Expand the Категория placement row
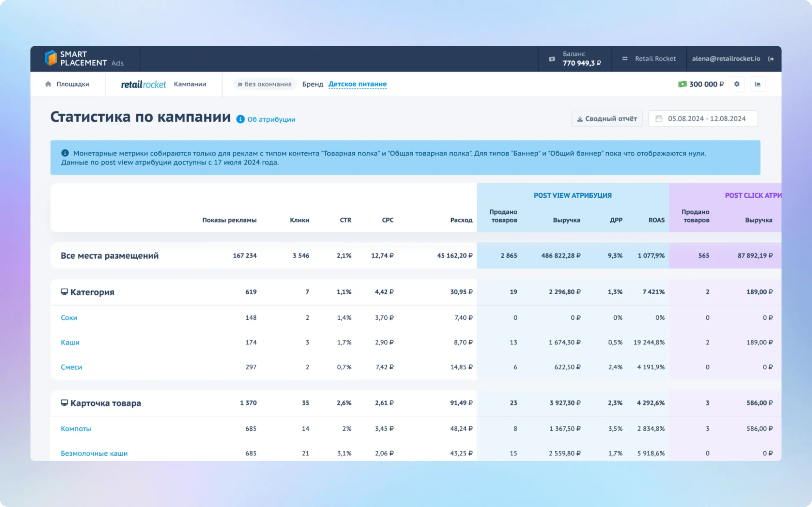The image size is (812, 507). pos(92,292)
